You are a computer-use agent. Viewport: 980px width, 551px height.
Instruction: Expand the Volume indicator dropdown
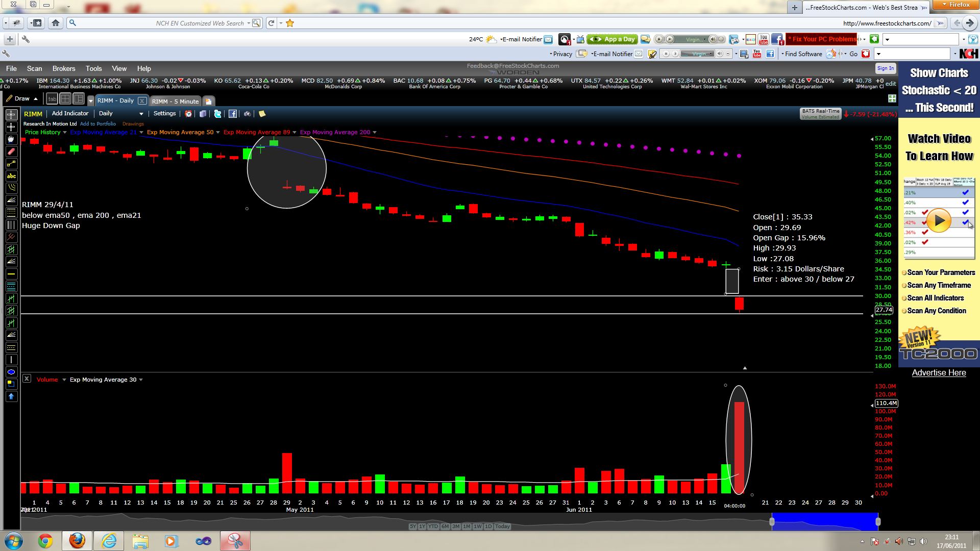pos(64,380)
